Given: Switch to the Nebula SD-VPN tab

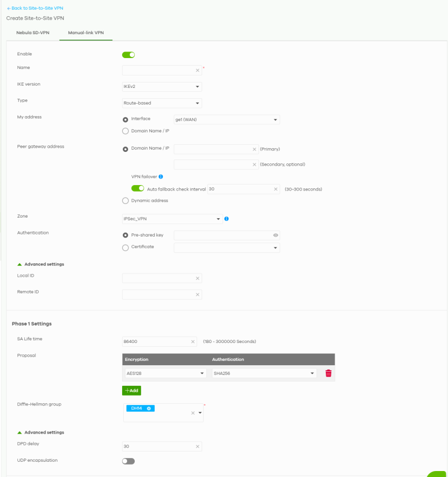Looking at the screenshot, I should 33,33.
